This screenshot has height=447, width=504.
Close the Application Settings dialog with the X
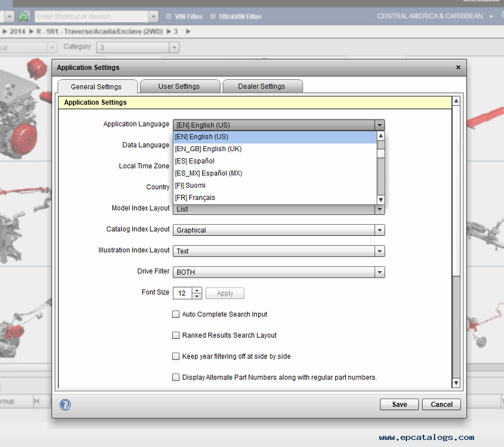pyautogui.click(x=459, y=68)
